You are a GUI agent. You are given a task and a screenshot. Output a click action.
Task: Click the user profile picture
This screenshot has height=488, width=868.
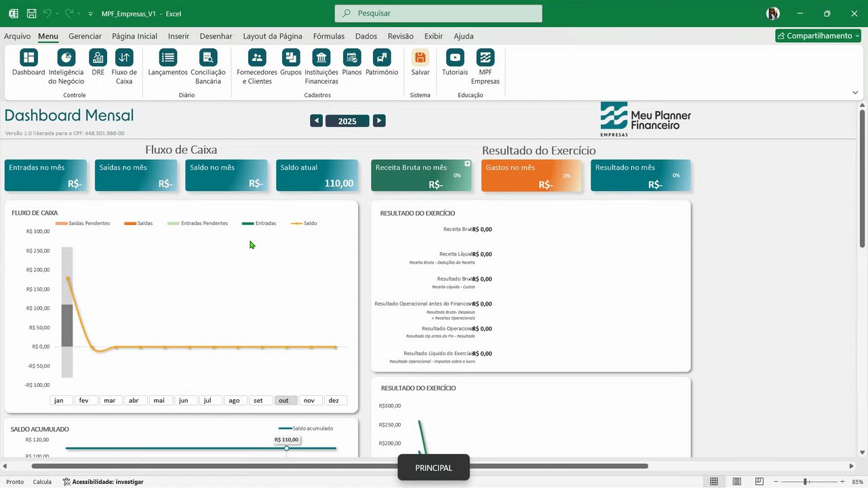click(773, 14)
